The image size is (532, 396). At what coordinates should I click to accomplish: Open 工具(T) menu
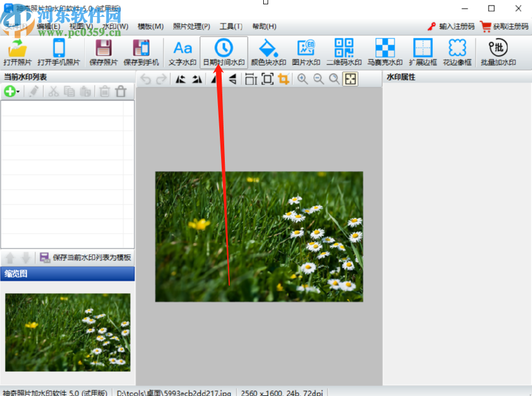[231, 26]
